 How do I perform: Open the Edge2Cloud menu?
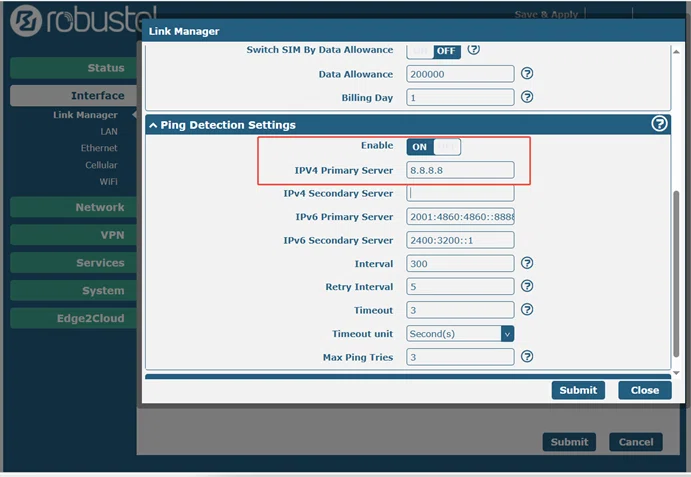74,318
